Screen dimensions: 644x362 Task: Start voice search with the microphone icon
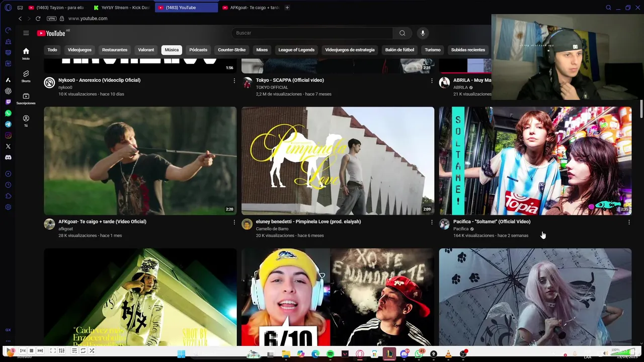coord(423,33)
